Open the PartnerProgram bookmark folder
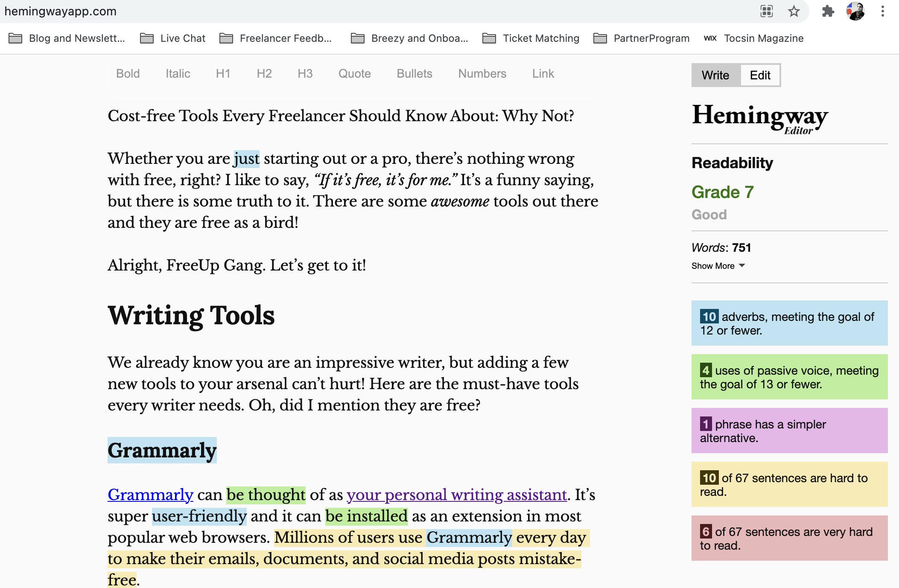Image resolution: width=899 pixels, height=588 pixels. [x=642, y=38]
